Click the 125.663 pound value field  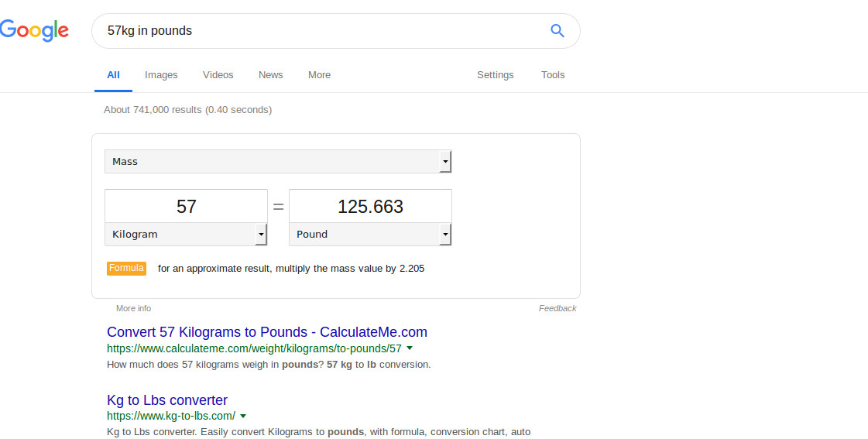pos(370,207)
